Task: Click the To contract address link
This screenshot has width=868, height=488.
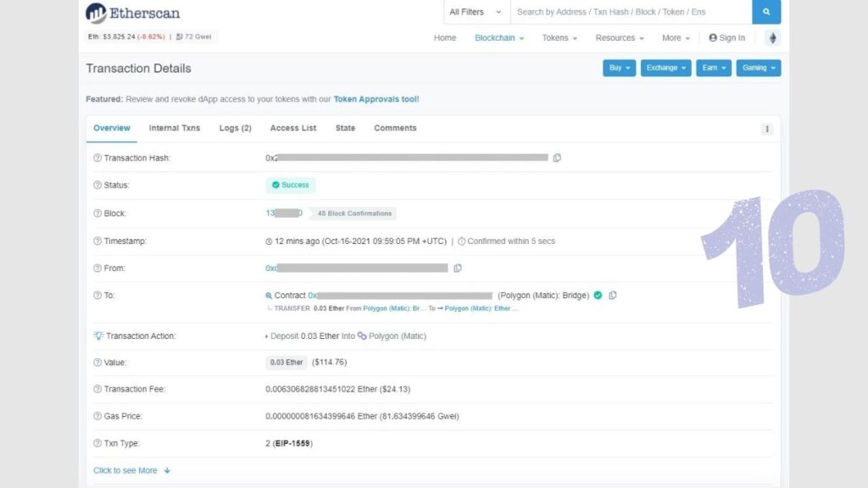Action: click(x=400, y=296)
